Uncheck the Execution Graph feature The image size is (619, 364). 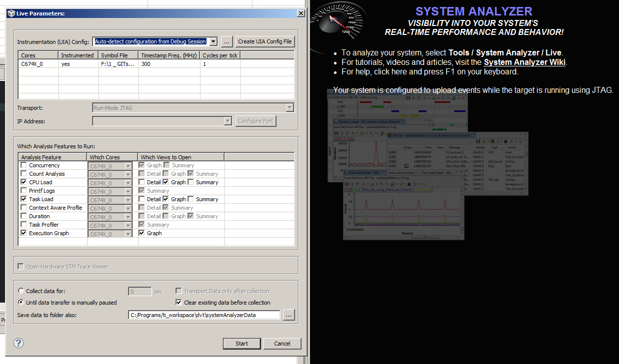click(23, 233)
